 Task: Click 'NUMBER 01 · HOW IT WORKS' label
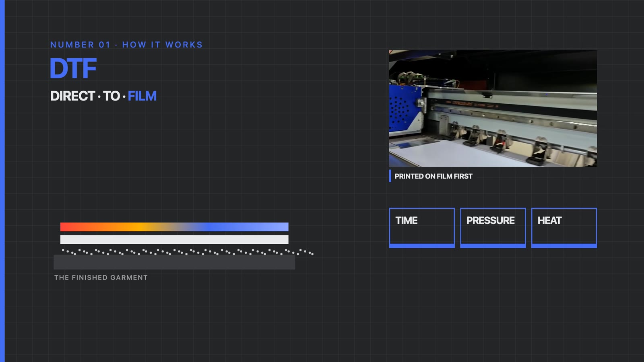pos(126,45)
